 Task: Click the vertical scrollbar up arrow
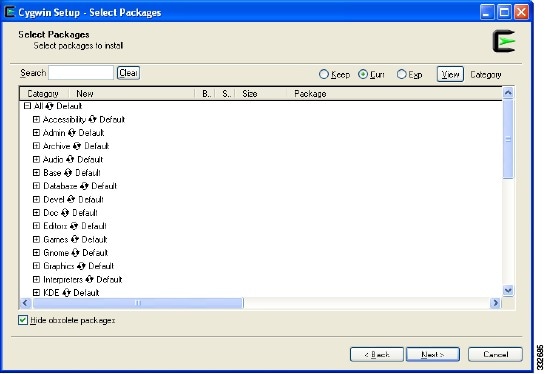508,93
